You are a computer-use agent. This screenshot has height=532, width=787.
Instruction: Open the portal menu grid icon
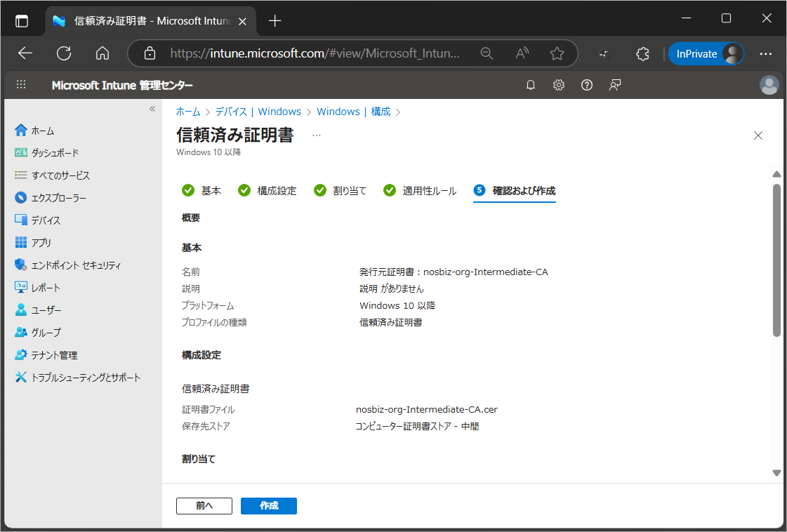pyautogui.click(x=21, y=85)
